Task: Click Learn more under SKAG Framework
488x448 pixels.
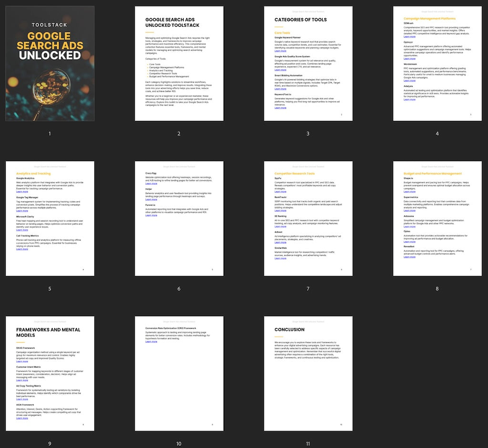Action: pyautogui.click(x=22, y=361)
